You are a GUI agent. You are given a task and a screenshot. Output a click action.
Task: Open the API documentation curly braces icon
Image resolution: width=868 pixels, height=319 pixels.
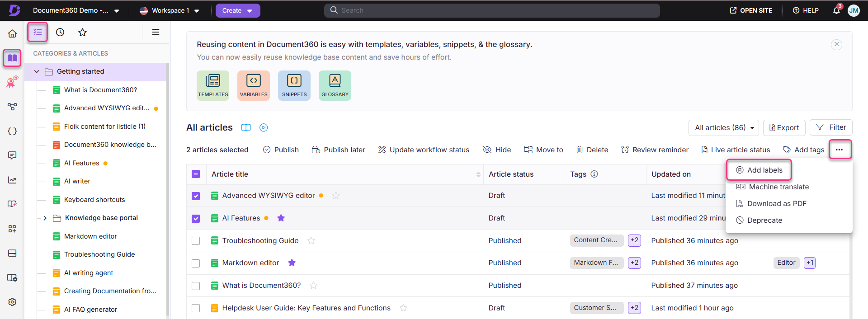coord(12,131)
